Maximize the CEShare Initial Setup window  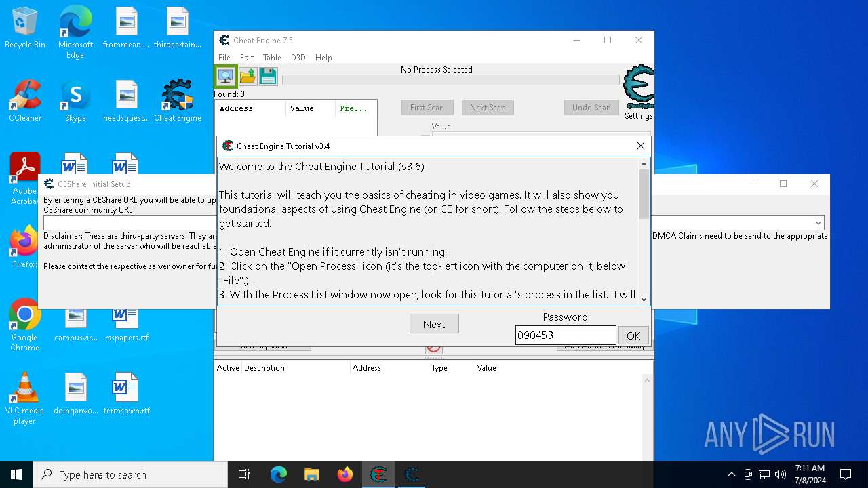783,184
